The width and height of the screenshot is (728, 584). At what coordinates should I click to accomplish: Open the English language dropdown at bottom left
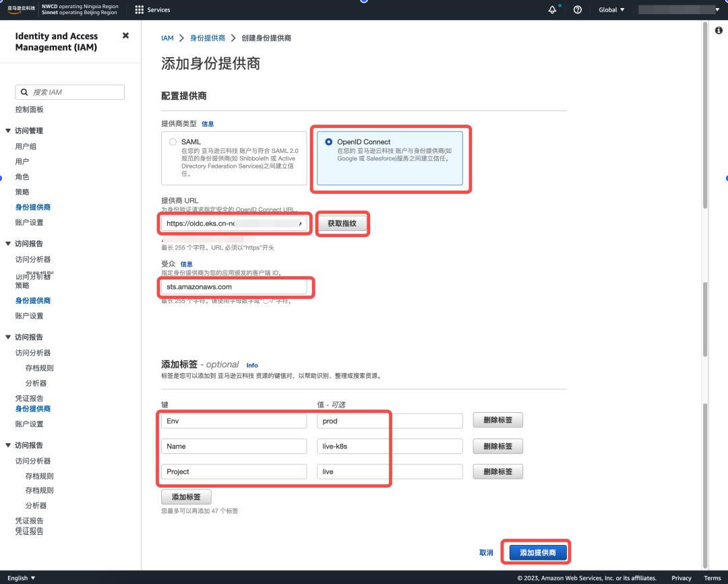coord(19,578)
